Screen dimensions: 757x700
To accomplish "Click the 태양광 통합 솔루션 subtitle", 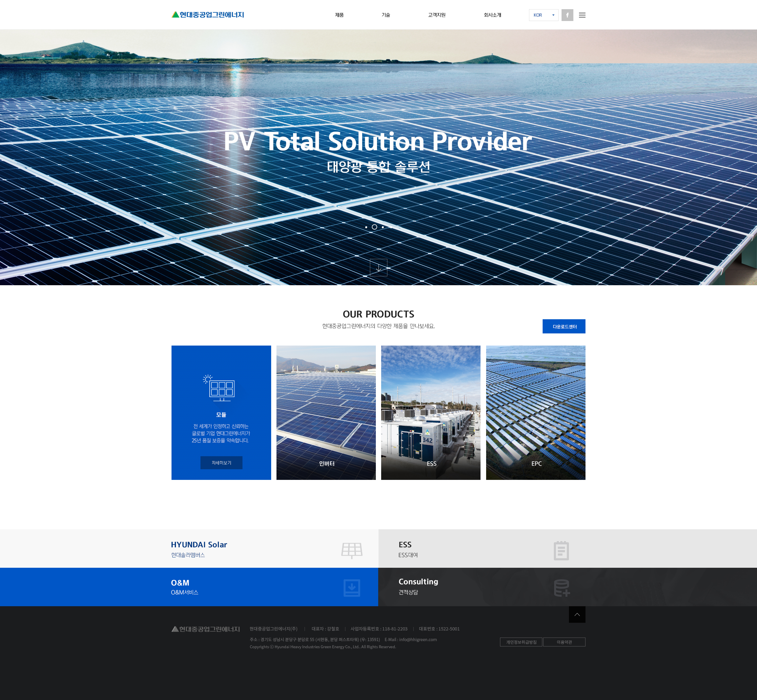I will [x=378, y=167].
